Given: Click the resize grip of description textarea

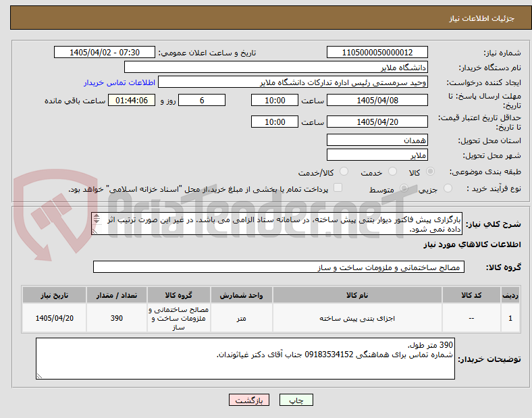Looking at the screenshot, I should 95,232.
